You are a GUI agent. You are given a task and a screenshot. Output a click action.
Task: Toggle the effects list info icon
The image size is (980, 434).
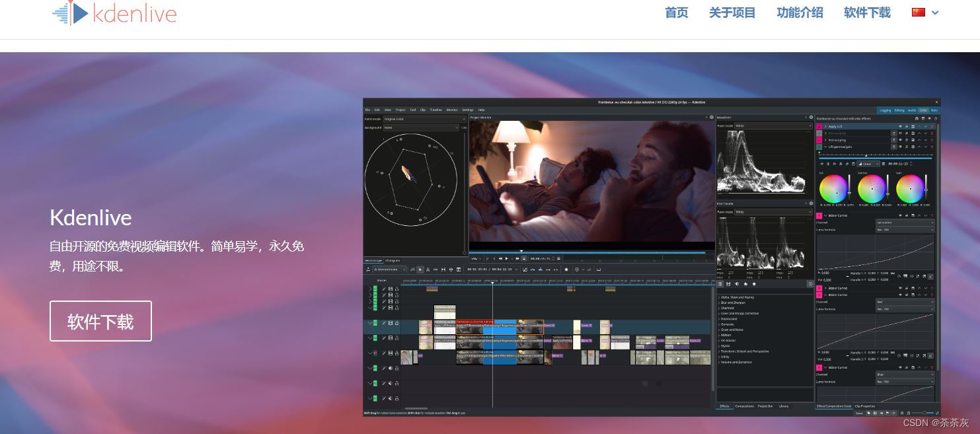coord(810,284)
